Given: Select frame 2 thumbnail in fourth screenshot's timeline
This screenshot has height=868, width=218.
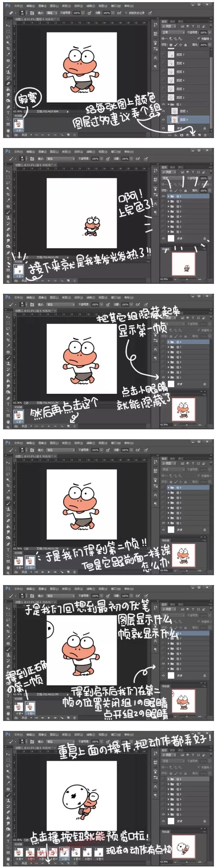Looking at the screenshot, I should pos(30,561).
